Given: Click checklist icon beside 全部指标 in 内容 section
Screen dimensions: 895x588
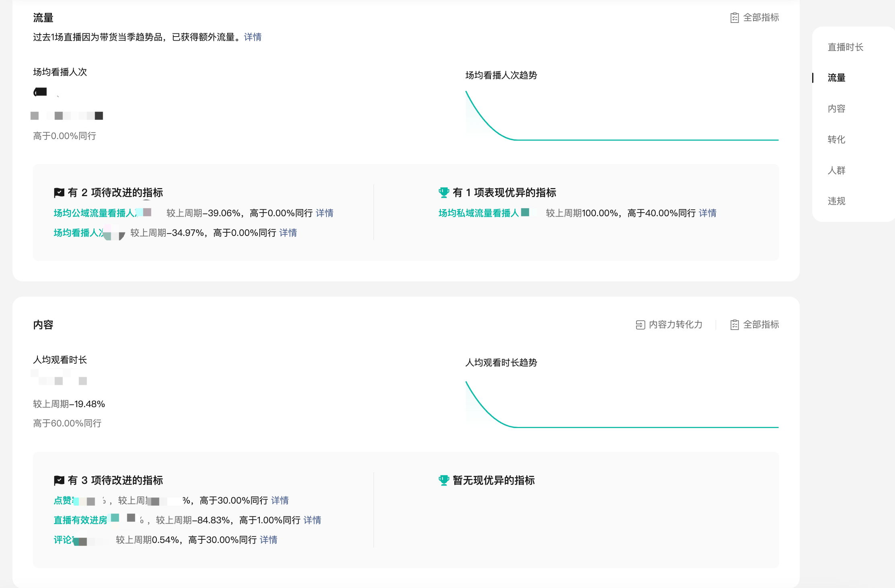Looking at the screenshot, I should click(x=734, y=325).
